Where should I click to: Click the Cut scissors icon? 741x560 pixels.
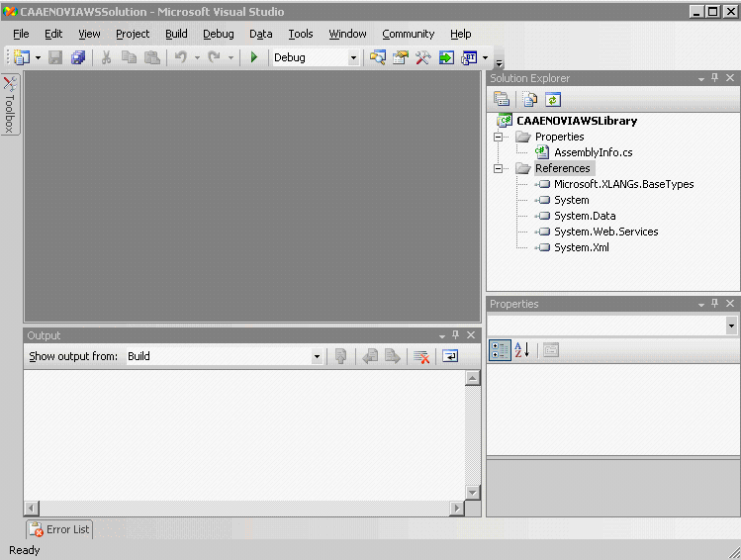(106, 57)
